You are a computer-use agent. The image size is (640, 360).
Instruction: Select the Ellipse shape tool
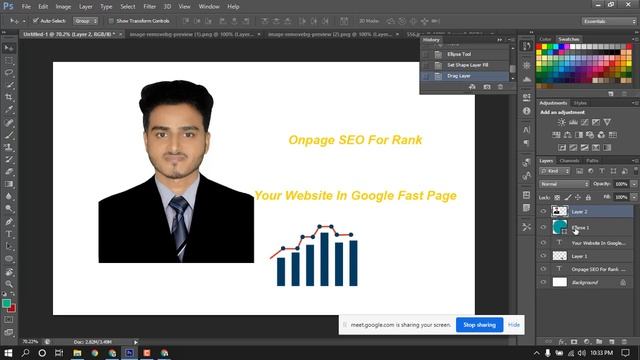click(9, 259)
